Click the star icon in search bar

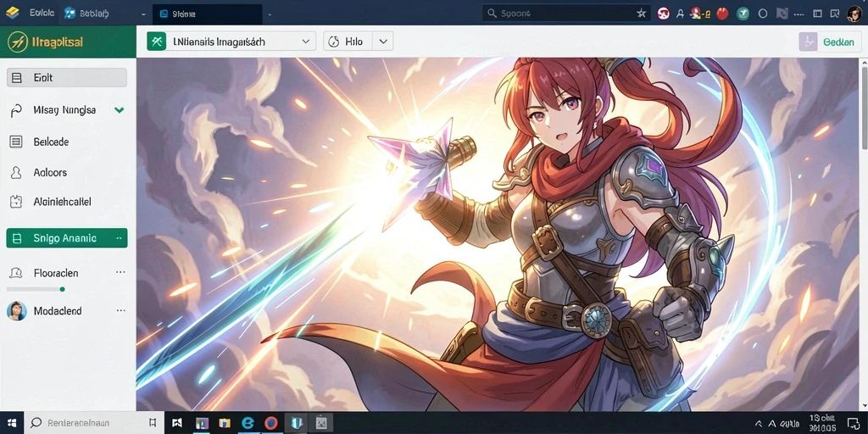(642, 14)
